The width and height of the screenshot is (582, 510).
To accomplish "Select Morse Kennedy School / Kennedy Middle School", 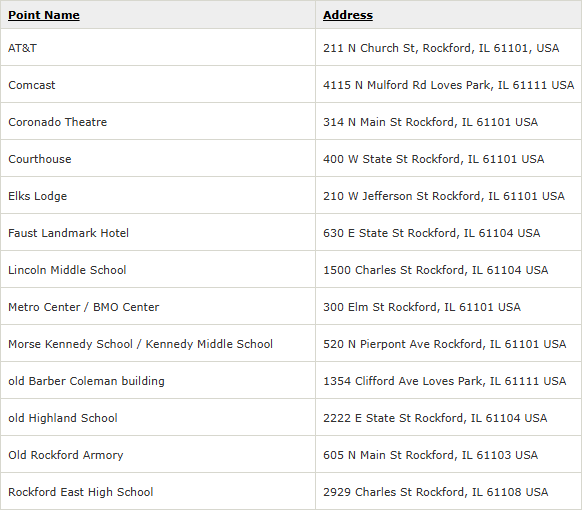I will click(x=140, y=344).
